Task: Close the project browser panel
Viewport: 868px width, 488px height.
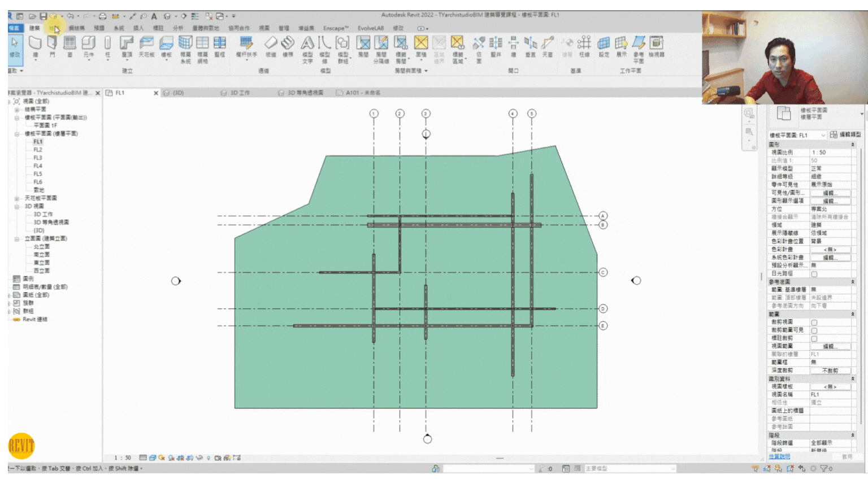Action: tap(98, 93)
